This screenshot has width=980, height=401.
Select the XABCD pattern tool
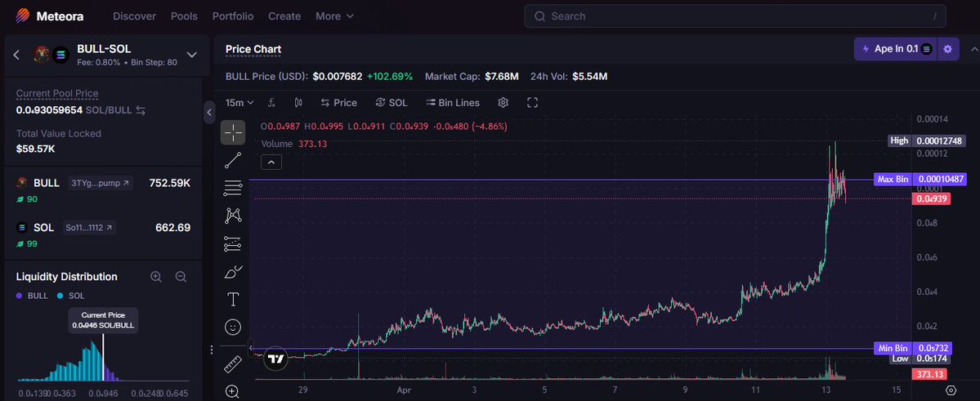pos(233,216)
